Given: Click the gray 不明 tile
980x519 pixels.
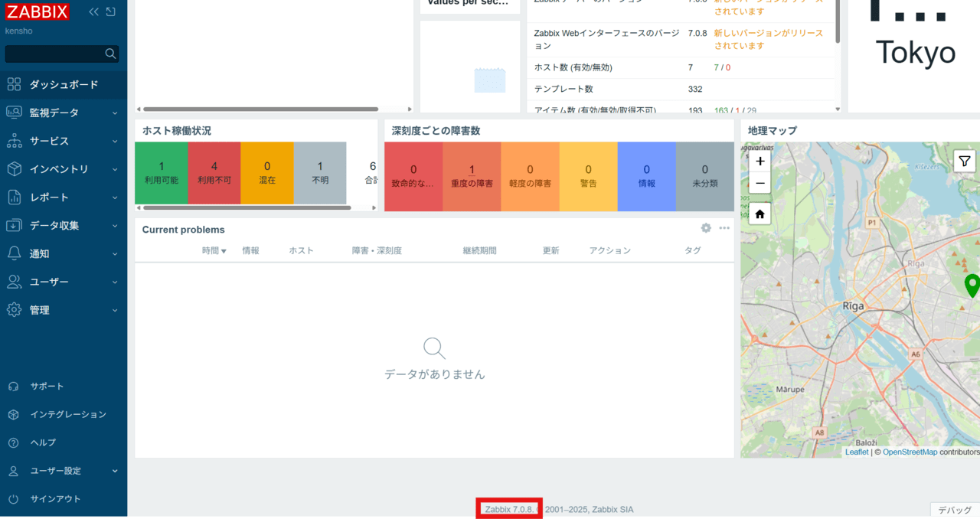Looking at the screenshot, I should pos(320,173).
